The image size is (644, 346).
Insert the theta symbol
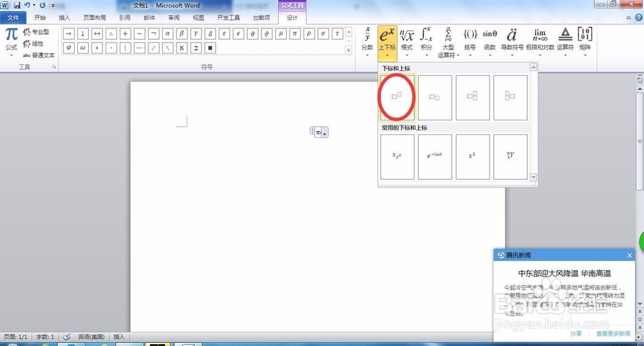(252, 33)
